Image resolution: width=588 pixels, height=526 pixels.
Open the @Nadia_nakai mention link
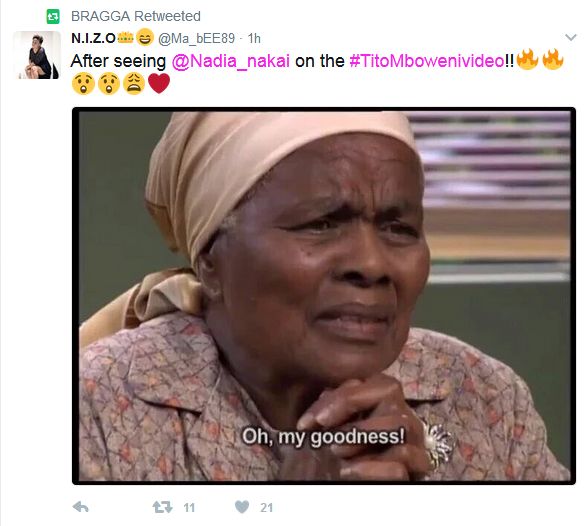[x=231, y=61]
